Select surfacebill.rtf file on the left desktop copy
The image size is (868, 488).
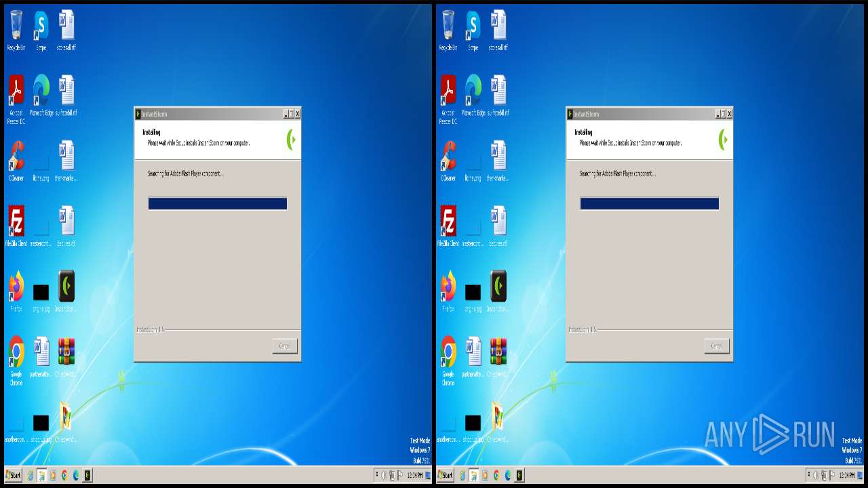[66, 96]
